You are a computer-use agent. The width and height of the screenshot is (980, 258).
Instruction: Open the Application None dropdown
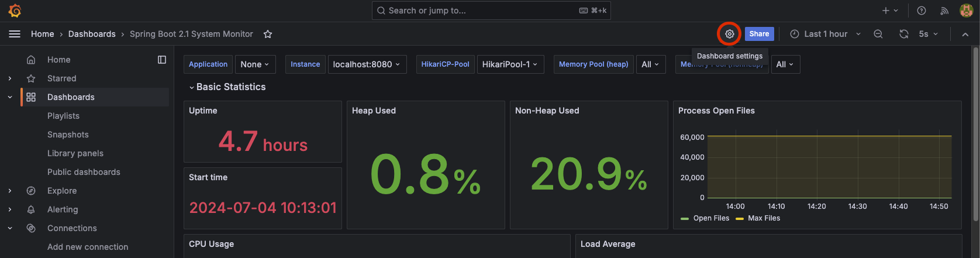pyautogui.click(x=254, y=64)
